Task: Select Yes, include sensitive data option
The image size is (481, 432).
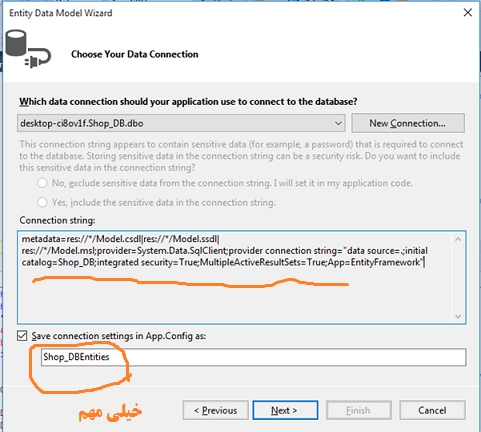Action: click(x=42, y=202)
